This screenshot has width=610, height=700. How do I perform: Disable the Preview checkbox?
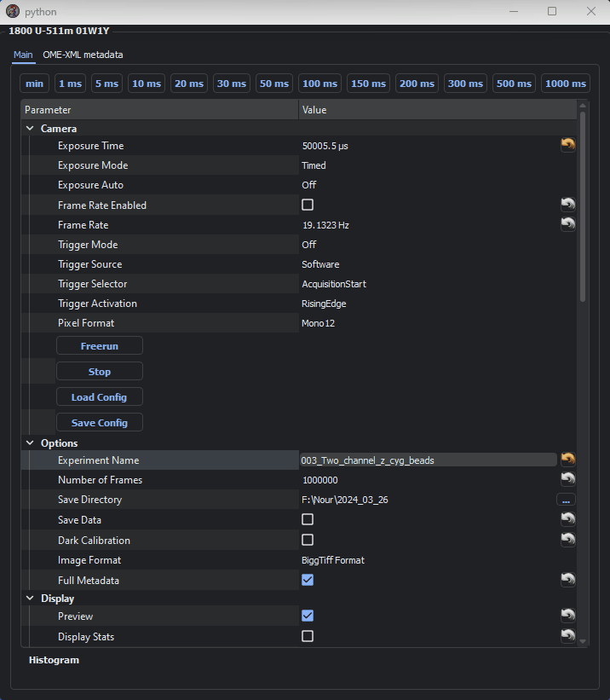coord(308,616)
